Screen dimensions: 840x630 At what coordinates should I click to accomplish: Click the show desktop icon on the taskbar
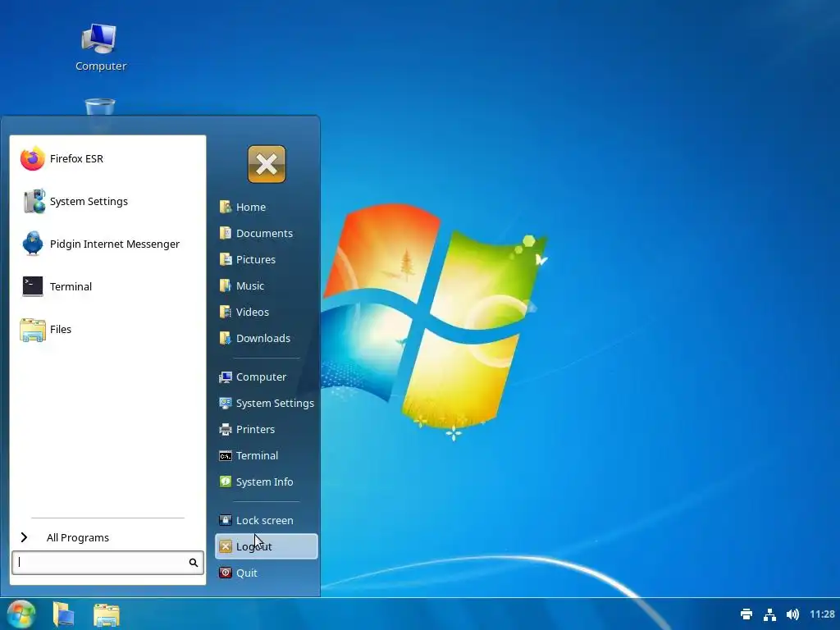point(63,614)
